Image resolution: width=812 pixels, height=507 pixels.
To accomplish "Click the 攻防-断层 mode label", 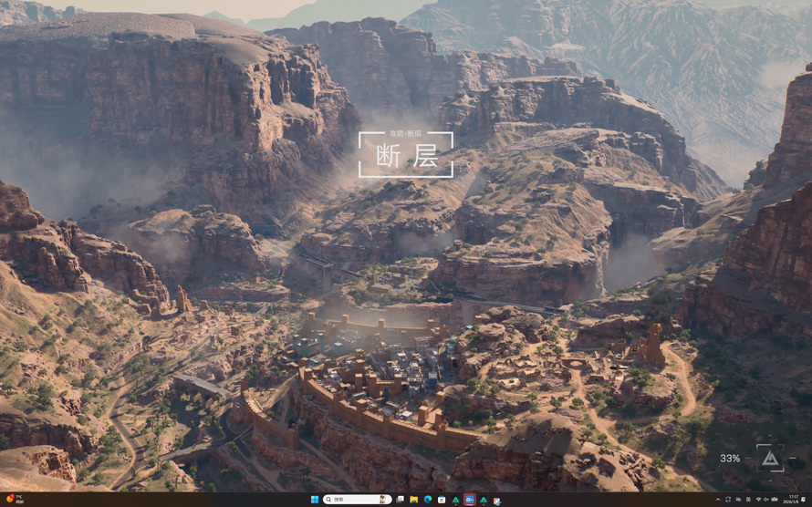I will point(405,133).
